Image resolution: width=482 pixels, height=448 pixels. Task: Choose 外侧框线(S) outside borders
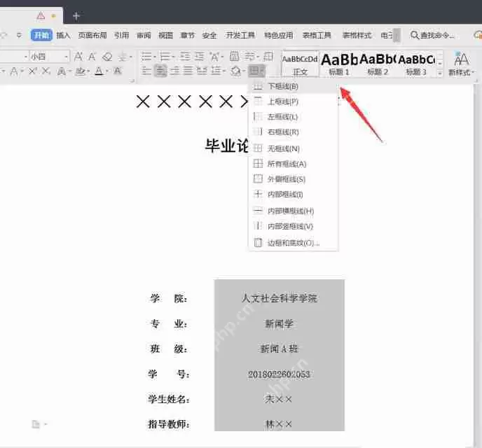tap(294, 179)
